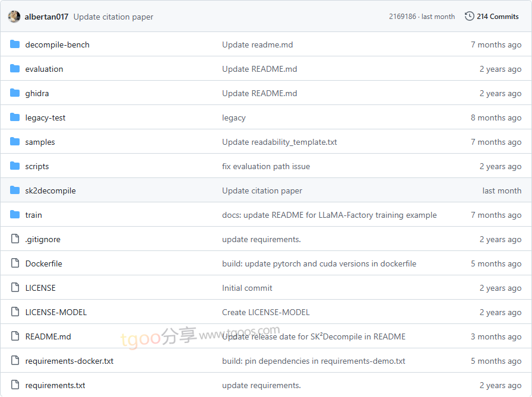Click the README.md file icon
Image resolution: width=532 pixels, height=397 pixels.
pyautogui.click(x=15, y=336)
